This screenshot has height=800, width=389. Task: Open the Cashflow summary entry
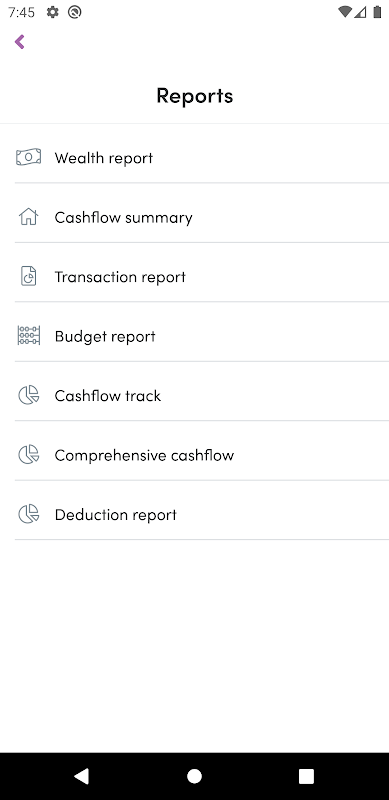tap(202, 217)
